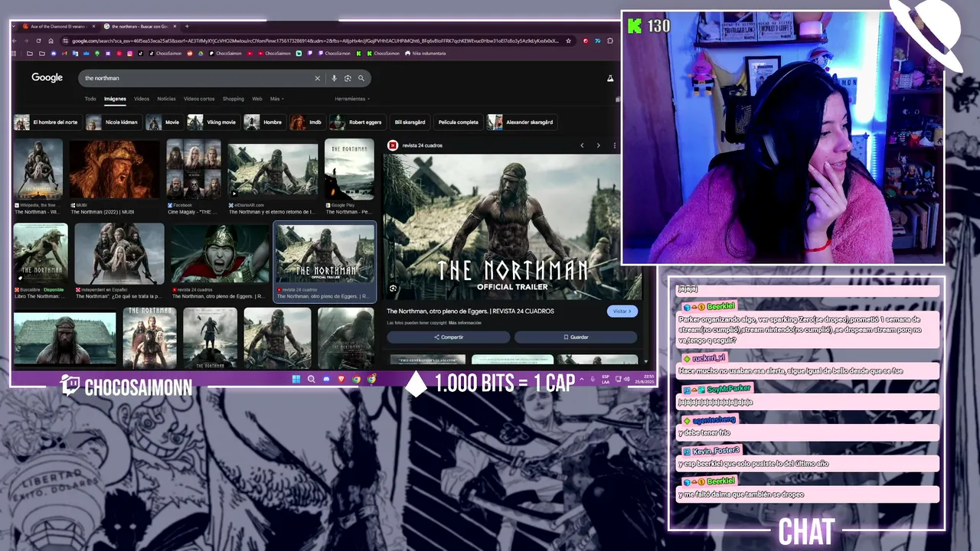Clear the Google search box text
The image size is (980, 551).
(x=317, y=78)
